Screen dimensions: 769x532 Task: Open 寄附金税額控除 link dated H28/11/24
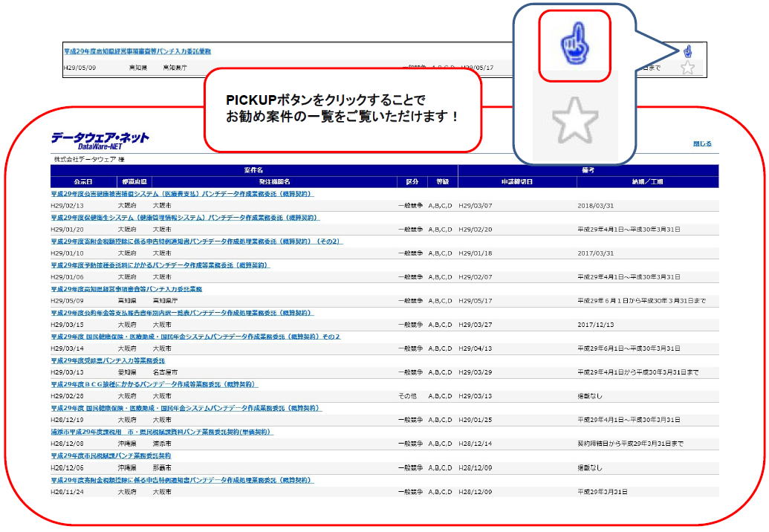pos(182,480)
